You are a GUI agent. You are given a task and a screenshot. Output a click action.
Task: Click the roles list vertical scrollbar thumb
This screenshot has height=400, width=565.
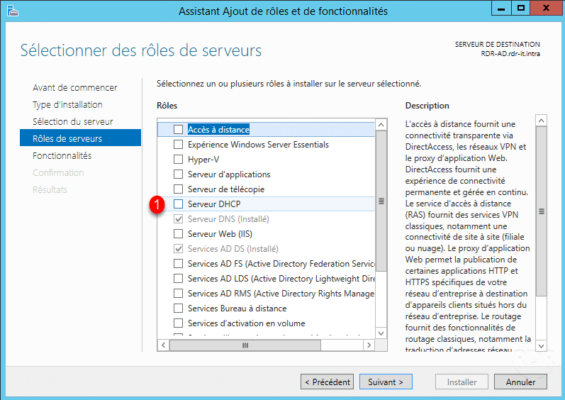click(381, 201)
